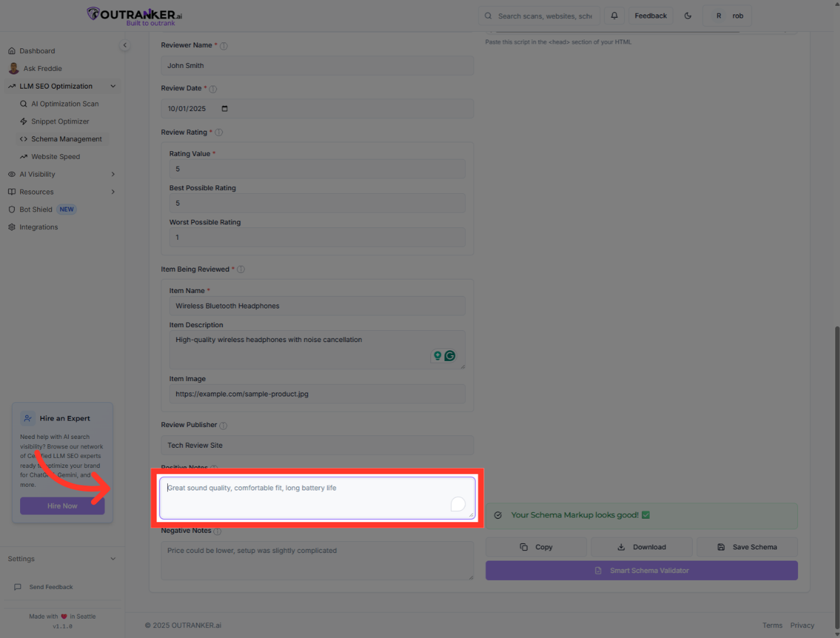The image size is (840, 638).
Task: Click the Grammarly icon in Item Description
Action: click(450, 356)
